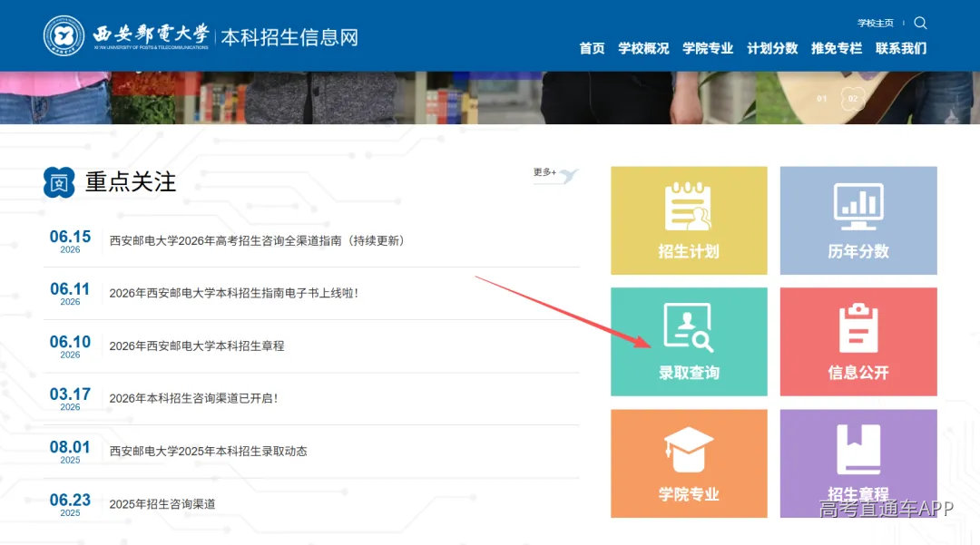Open the 历年分数 tile

[x=858, y=220]
